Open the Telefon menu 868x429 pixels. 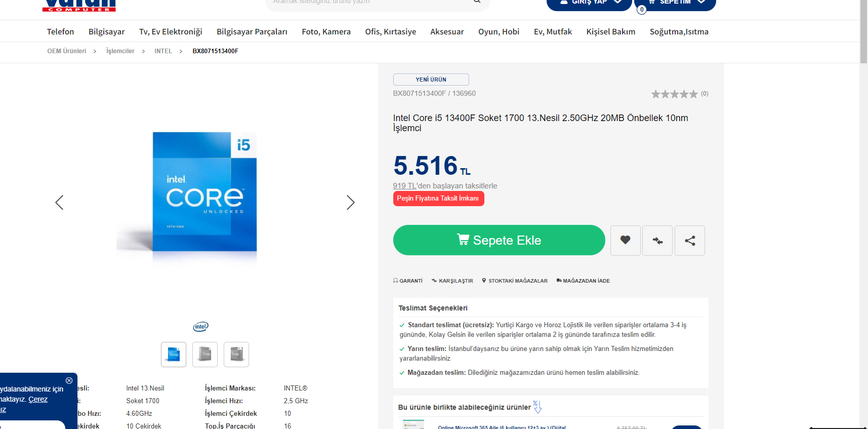point(60,31)
